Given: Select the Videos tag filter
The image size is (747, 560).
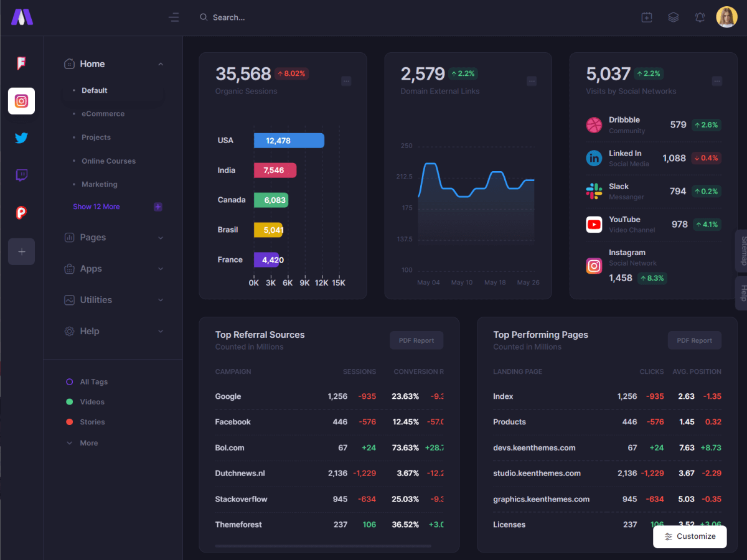Looking at the screenshot, I should 92,402.
